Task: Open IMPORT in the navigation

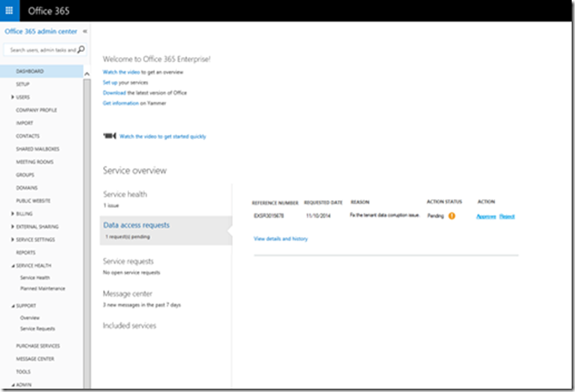Action: (x=24, y=123)
